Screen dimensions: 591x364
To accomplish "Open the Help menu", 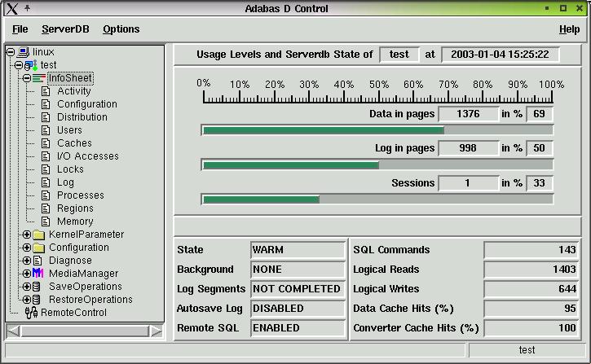I will tap(569, 29).
